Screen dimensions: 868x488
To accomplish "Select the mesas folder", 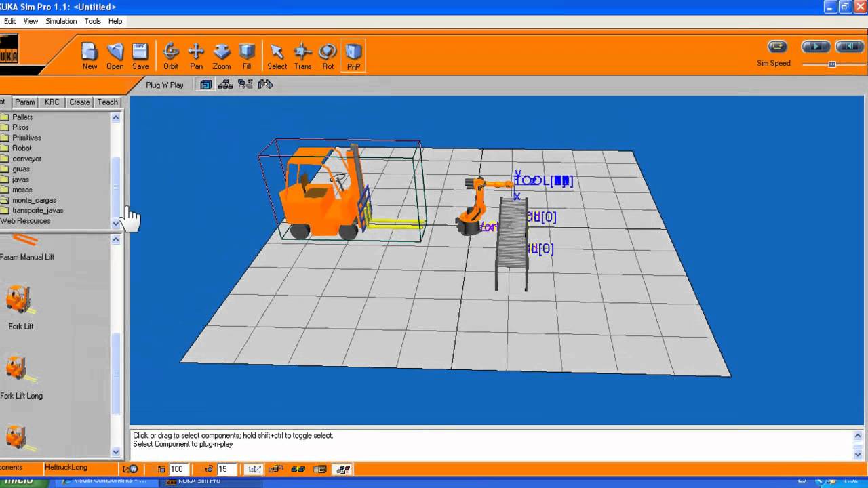I will click(x=22, y=190).
